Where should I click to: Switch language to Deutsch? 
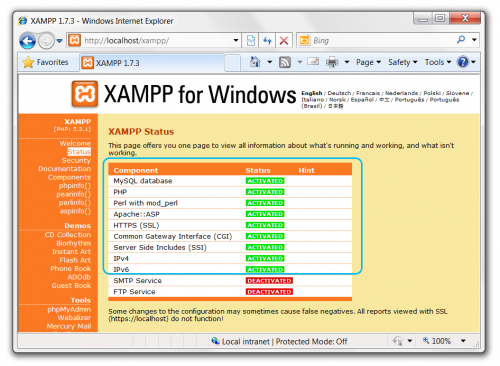pos(339,93)
